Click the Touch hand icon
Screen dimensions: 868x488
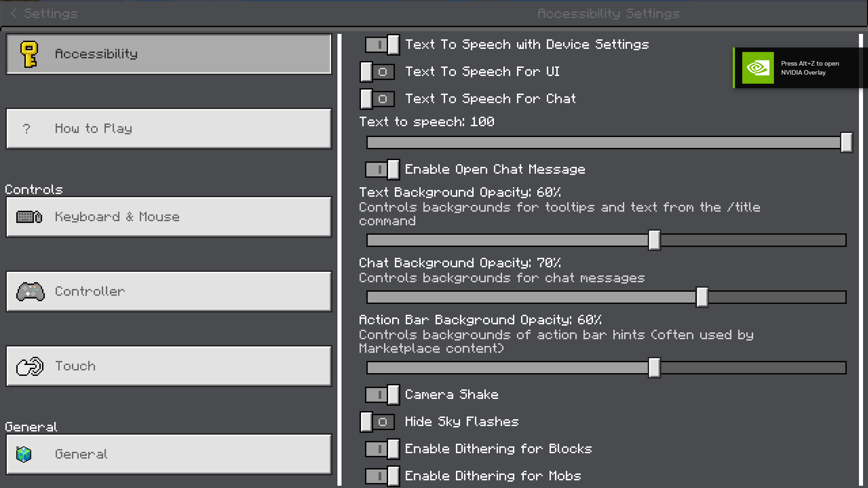(x=30, y=366)
